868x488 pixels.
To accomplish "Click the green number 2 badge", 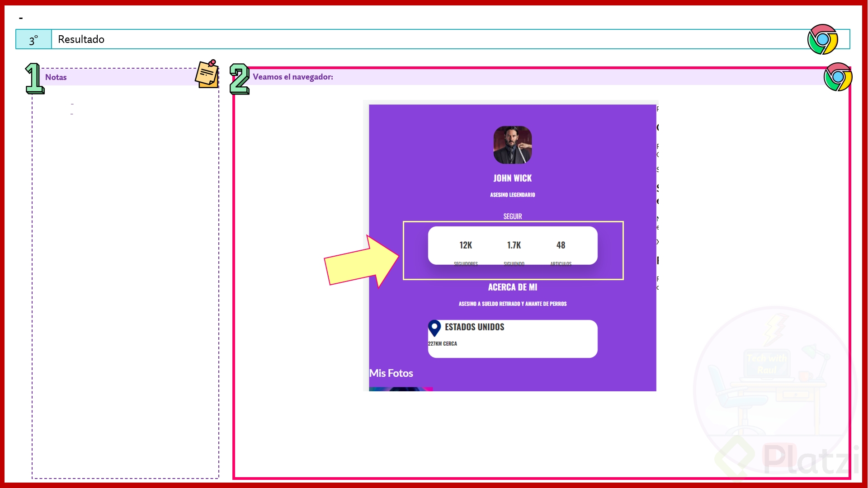I will coord(239,79).
